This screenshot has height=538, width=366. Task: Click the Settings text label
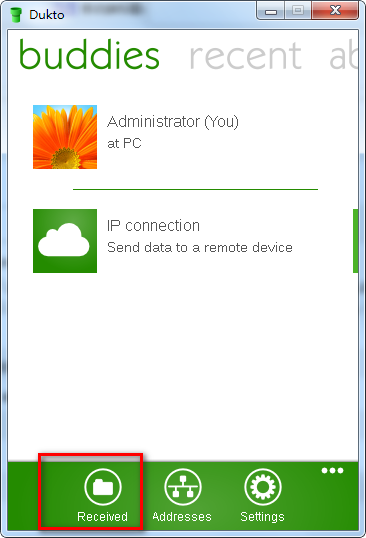(262, 517)
